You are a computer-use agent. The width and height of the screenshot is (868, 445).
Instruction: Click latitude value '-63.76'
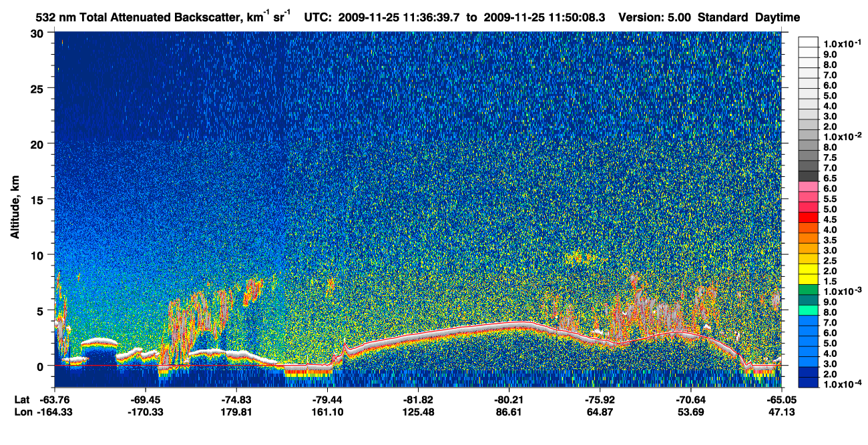pos(55,400)
